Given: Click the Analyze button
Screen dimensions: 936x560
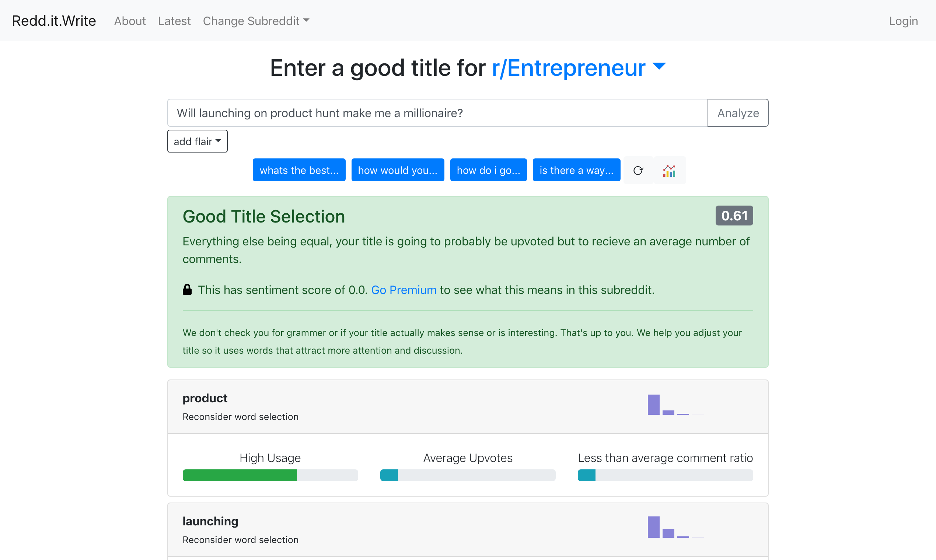Looking at the screenshot, I should (x=738, y=113).
